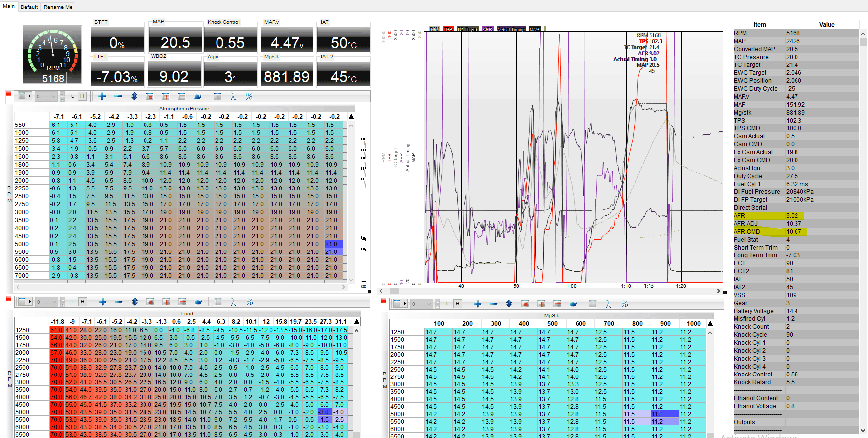Toggle the red flag beside the MgStk toolbar
This screenshot has height=438, width=868.
coord(383,301)
